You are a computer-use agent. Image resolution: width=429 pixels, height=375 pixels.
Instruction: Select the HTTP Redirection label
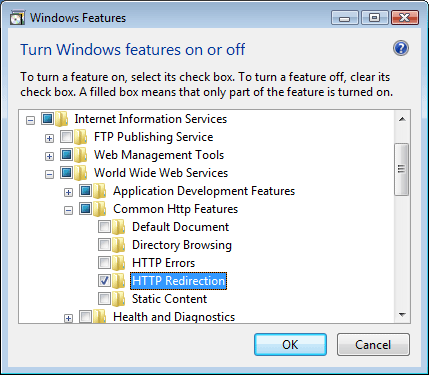178,281
